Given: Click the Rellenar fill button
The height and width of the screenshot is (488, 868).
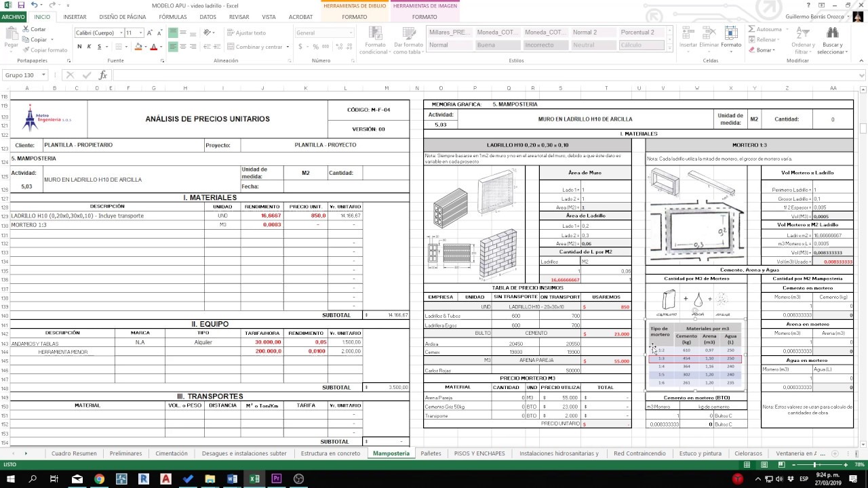Looking at the screenshot, I should point(763,40).
